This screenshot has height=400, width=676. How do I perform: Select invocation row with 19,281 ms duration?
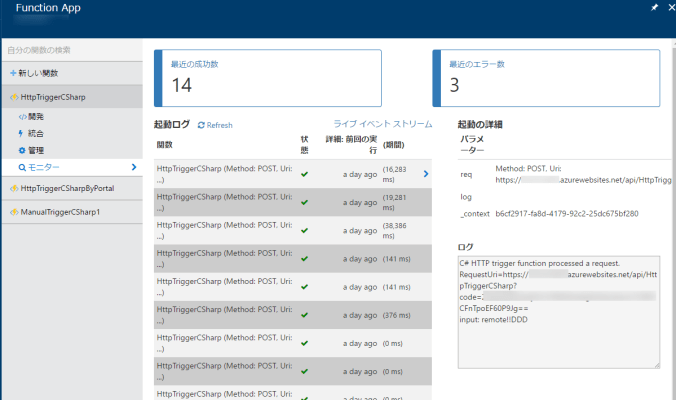(293, 202)
